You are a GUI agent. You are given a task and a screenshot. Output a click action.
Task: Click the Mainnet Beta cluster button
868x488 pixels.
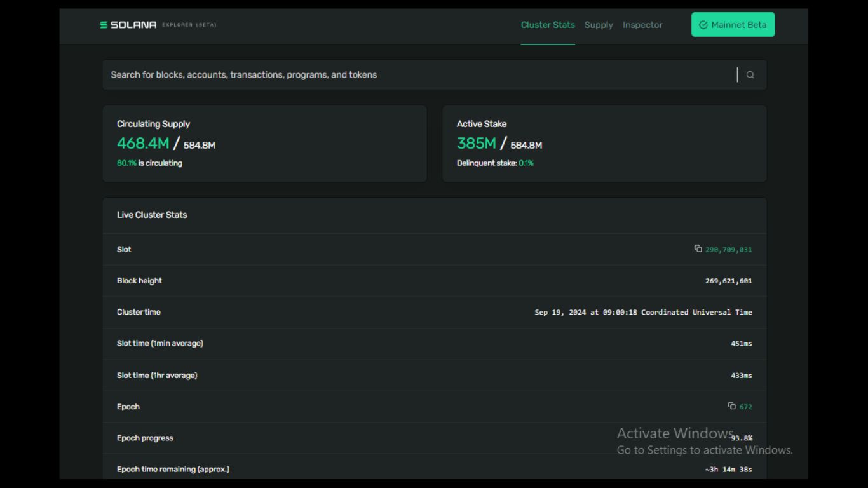click(733, 25)
